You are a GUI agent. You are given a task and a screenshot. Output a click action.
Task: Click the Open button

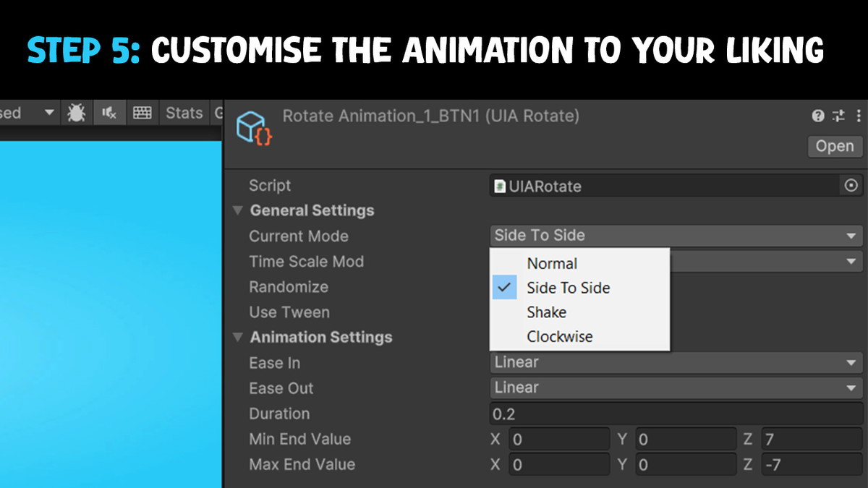835,146
